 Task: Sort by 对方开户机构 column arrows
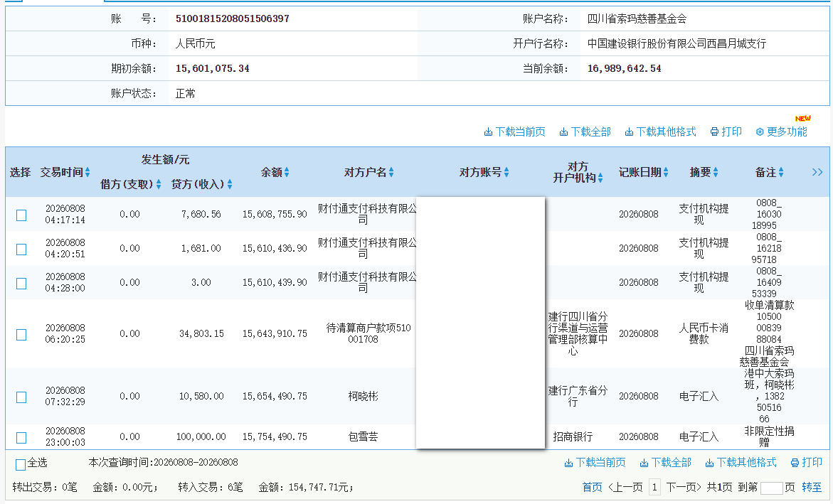click(600, 178)
